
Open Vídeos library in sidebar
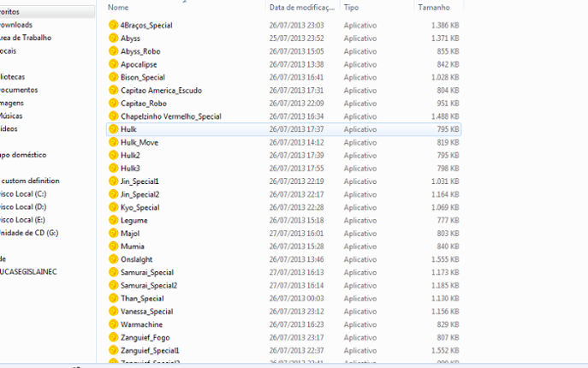[9, 128]
